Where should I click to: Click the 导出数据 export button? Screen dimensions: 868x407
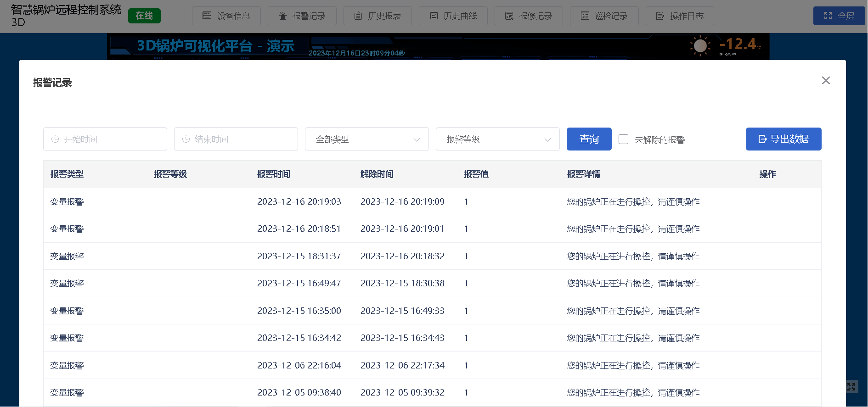tap(783, 139)
